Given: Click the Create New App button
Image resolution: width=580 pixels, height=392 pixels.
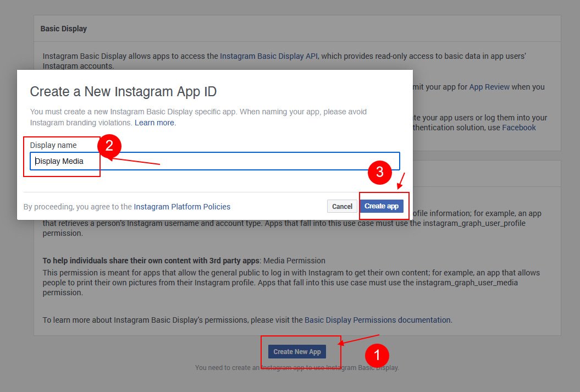Looking at the screenshot, I should coord(297,351).
